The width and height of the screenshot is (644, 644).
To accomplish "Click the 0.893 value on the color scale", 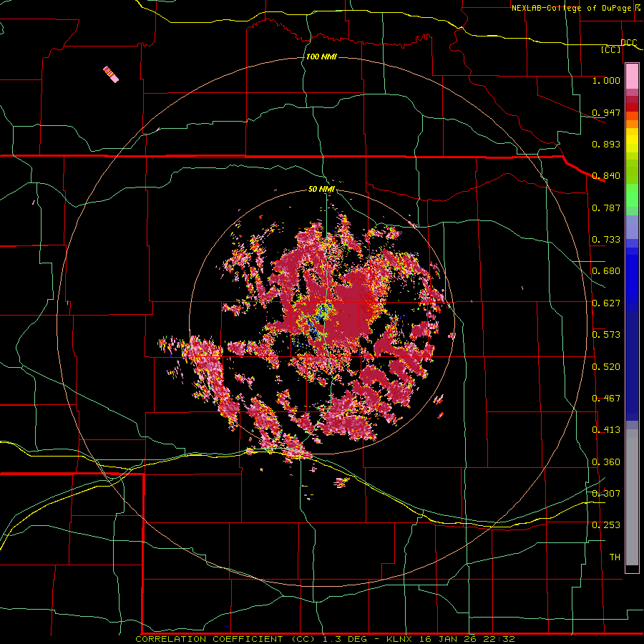I will tap(606, 144).
